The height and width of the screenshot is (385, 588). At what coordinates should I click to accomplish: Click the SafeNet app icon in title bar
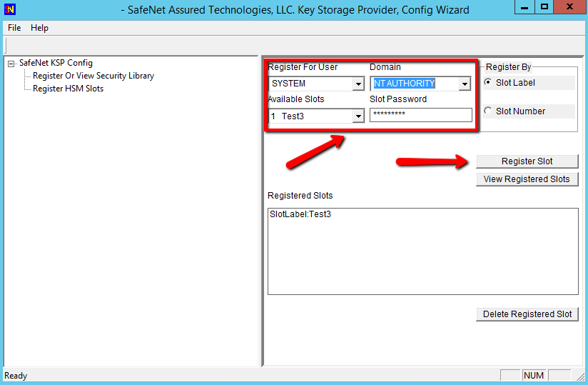click(x=11, y=10)
